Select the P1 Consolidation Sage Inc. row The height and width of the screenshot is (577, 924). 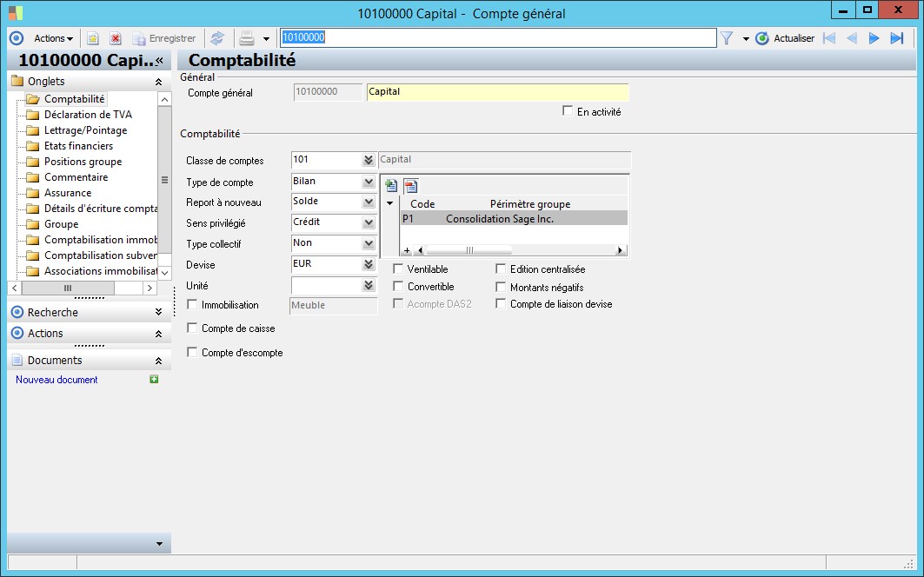point(514,219)
